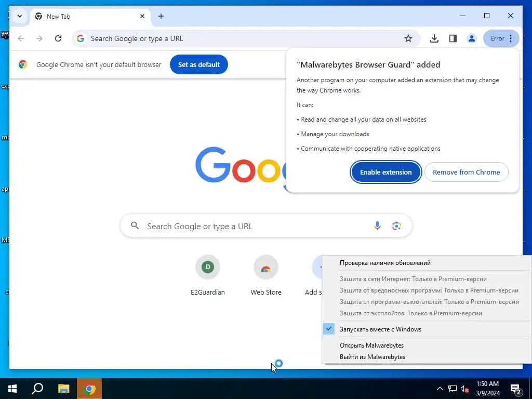Click Enable extension button
This screenshot has height=399, width=532.
(386, 172)
